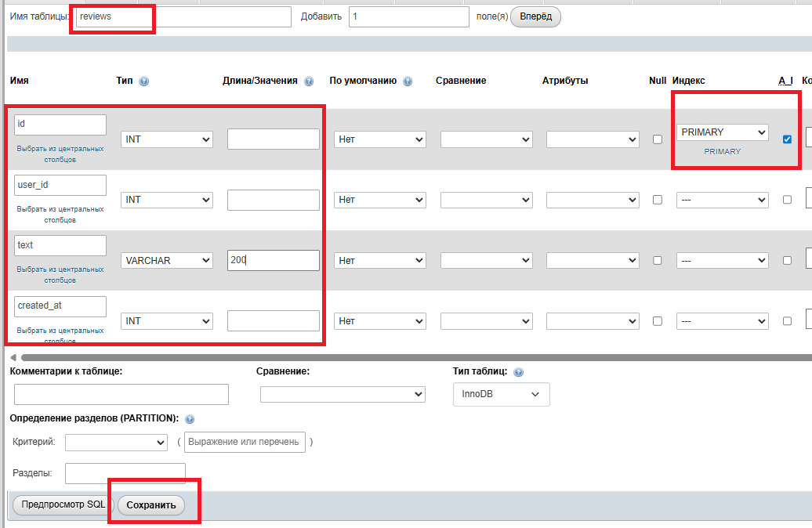Click help icon next to Тип column header
Screen dimensions: 812x528
pyautogui.click(x=143, y=81)
